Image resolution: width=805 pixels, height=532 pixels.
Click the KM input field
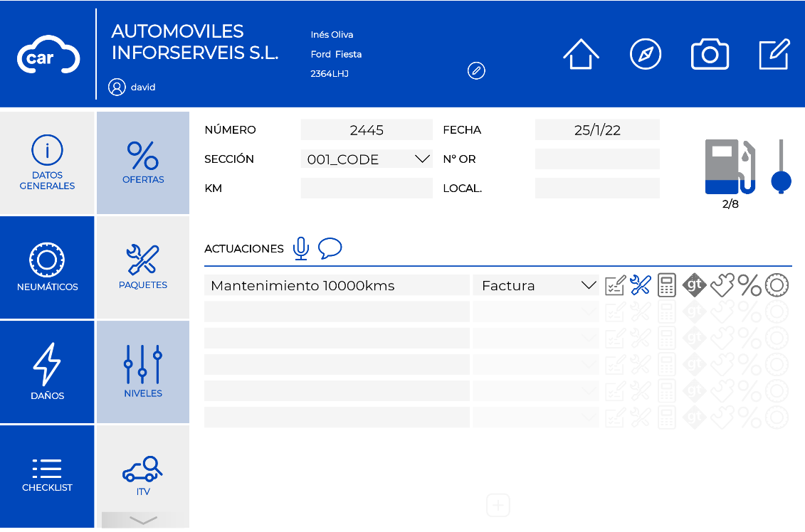(367, 188)
